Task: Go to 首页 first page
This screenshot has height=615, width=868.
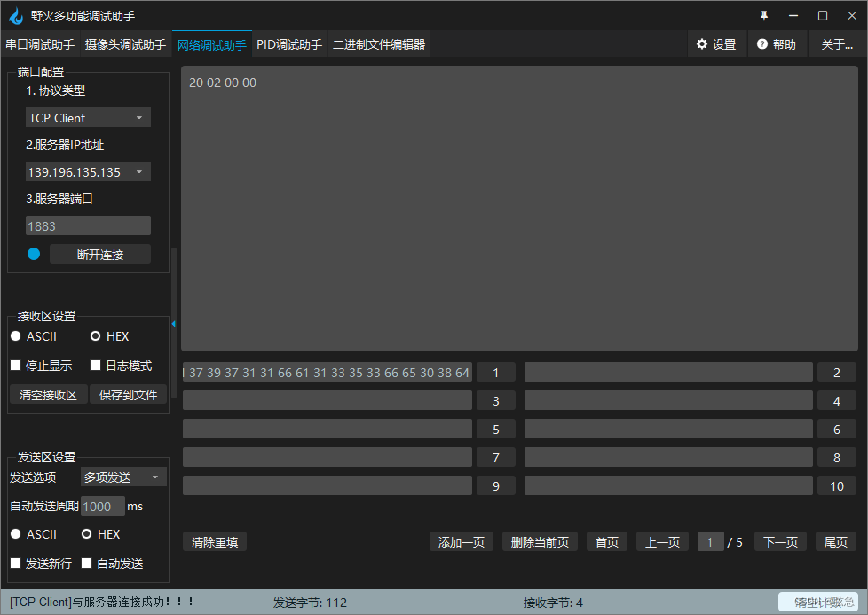Action: pos(607,542)
